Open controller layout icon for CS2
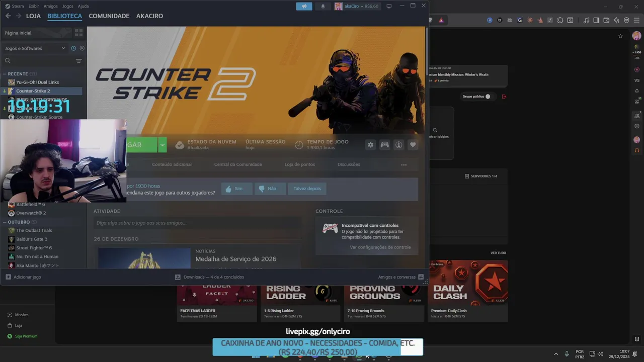Screen dimensions: 644x362 [x=384, y=145]
